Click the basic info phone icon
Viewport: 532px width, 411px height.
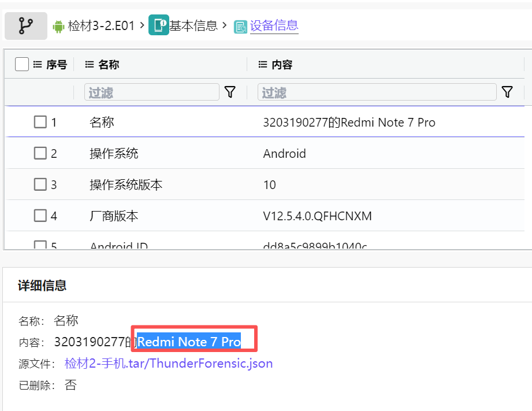tap(159, 25)
